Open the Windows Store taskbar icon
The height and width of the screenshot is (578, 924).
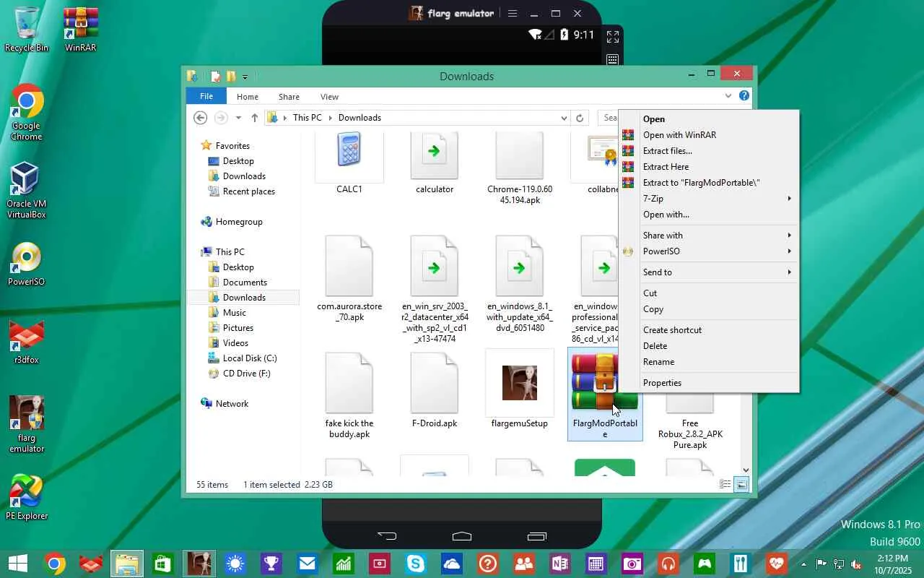coord(163,564)
